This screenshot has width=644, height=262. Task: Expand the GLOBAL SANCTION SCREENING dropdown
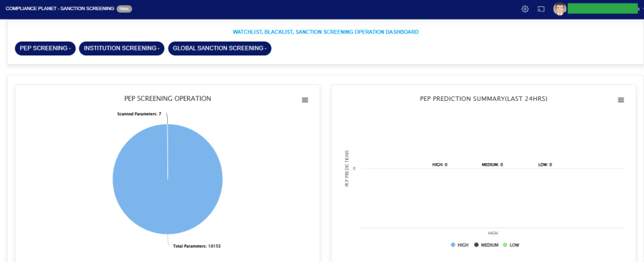[219, 48]
